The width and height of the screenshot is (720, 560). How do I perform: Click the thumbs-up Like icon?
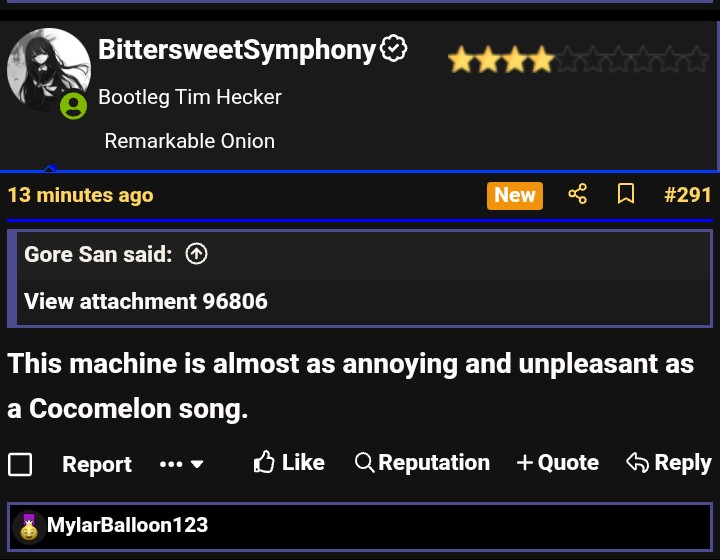pos(264,462)
